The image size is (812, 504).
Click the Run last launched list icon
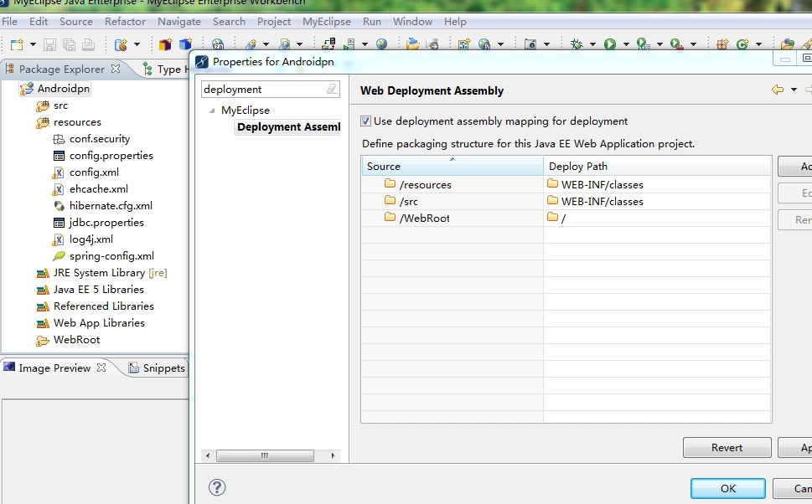click(644, 44)
